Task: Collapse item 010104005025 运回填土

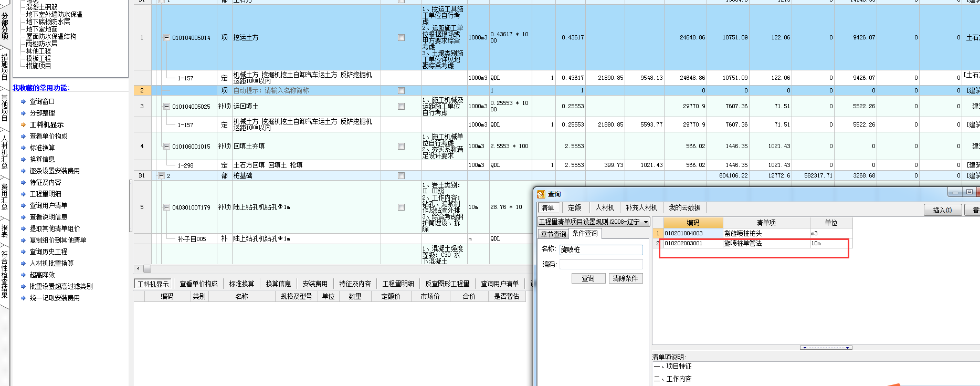Action: coord(166,107)
